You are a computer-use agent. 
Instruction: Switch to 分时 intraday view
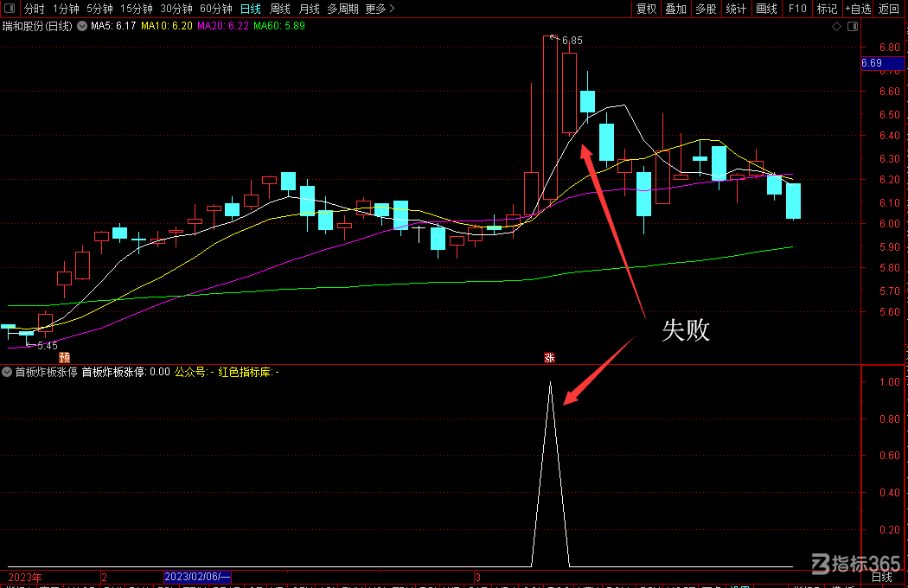[35, 9]
